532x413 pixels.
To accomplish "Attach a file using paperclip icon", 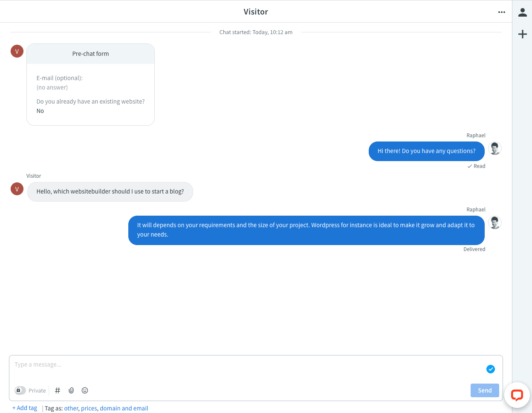I will pos(71,390).
